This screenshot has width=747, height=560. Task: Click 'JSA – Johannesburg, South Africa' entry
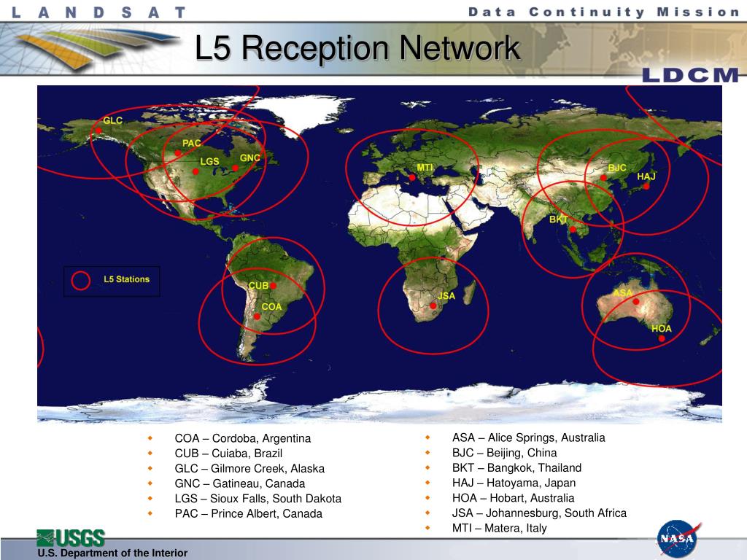tap(539, 513)
